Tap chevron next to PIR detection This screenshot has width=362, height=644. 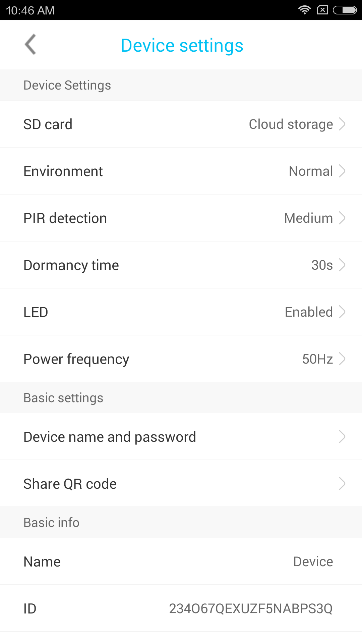coord(342,218)
